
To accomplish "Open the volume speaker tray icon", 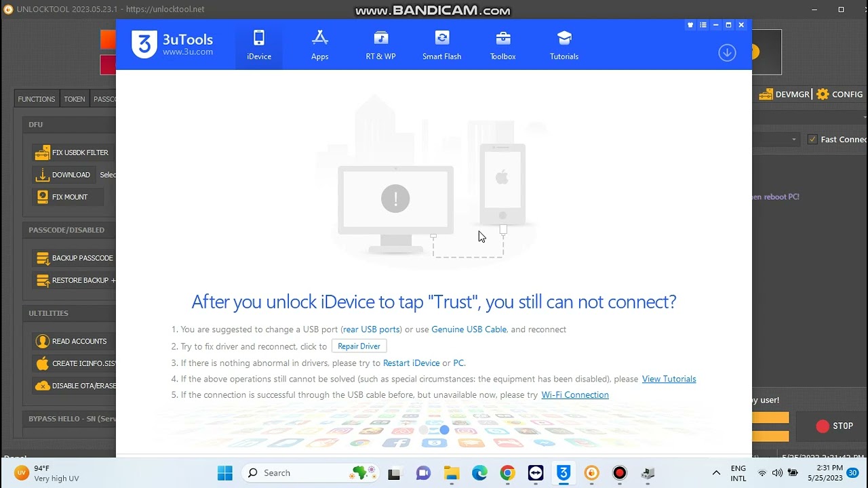I will (x=777, y=473).
